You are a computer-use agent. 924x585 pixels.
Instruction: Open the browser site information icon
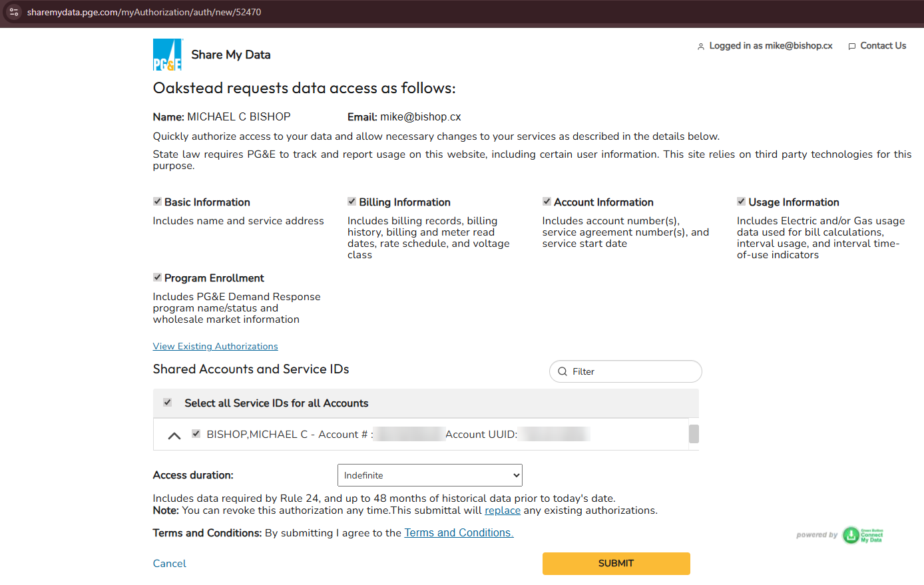(x=14, y=12)
